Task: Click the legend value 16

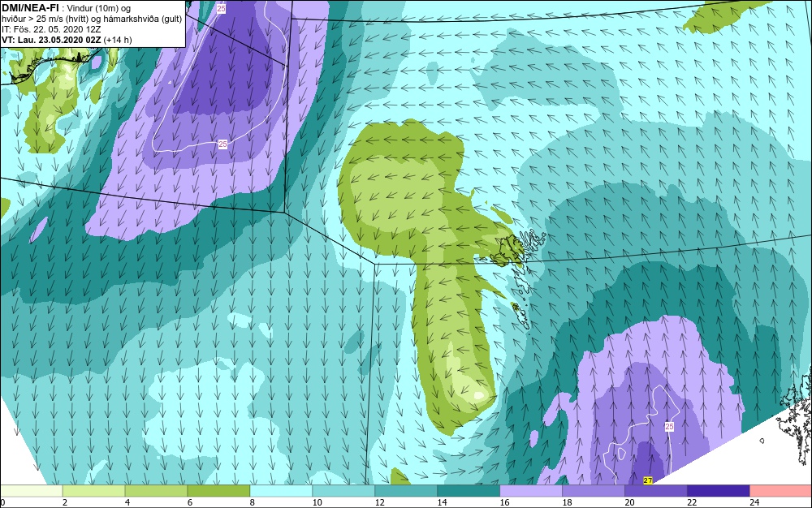Action: coord(504,502)
